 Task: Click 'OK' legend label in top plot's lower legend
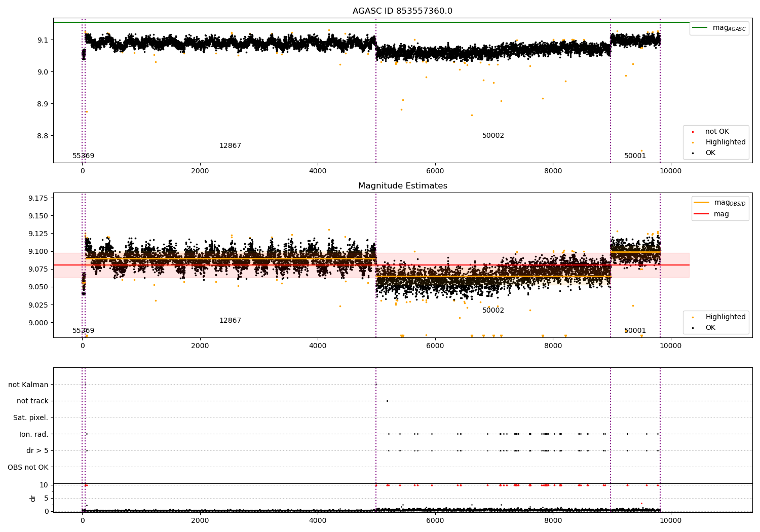click(x=710, y=153)
